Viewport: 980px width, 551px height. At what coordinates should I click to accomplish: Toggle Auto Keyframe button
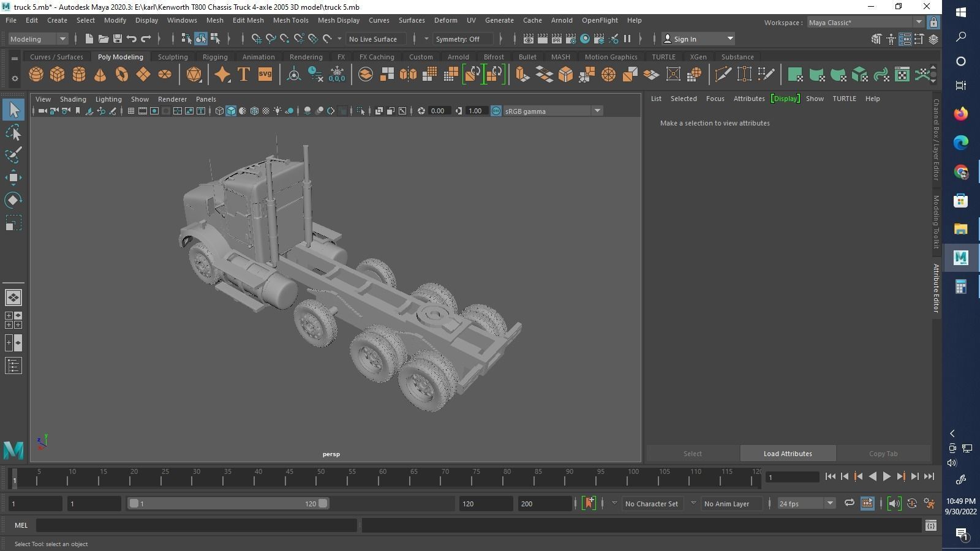tap(912, 503)
